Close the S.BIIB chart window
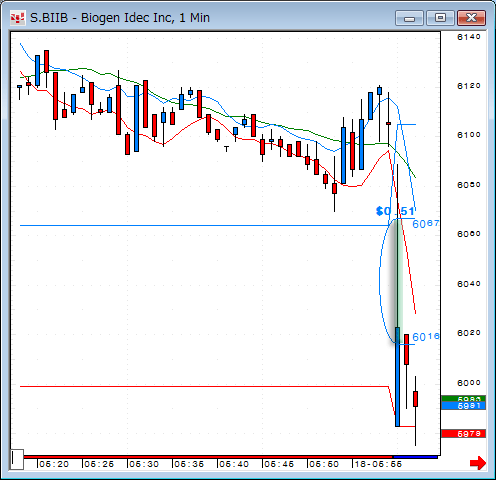Viewport: 496px width, 480px height. pos(471,18)
